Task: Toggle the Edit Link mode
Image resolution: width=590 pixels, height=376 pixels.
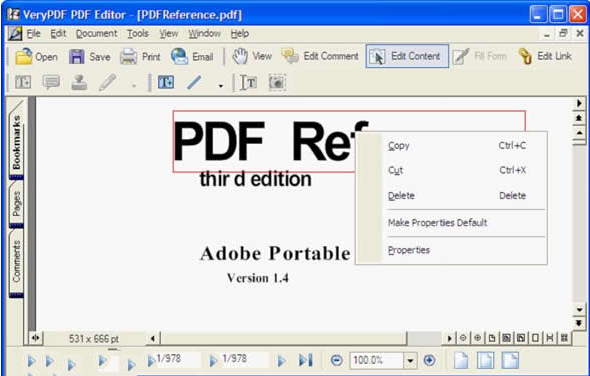Action: pyautogui.click(x=545, y=56)
